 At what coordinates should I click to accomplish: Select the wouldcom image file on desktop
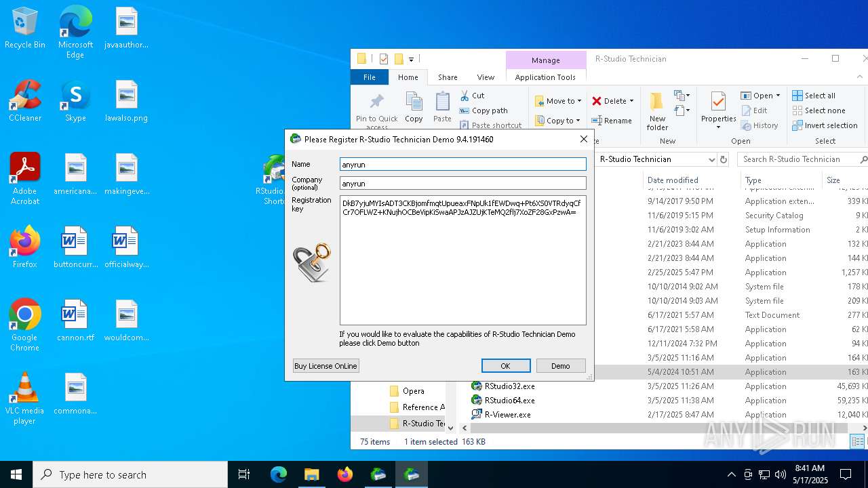(126, 321)
